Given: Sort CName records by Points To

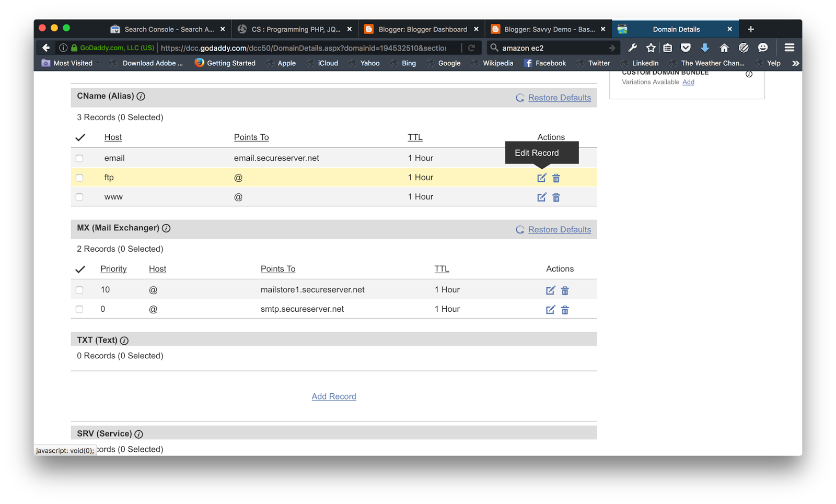Looking at the screenshot, I should (251, 137).
